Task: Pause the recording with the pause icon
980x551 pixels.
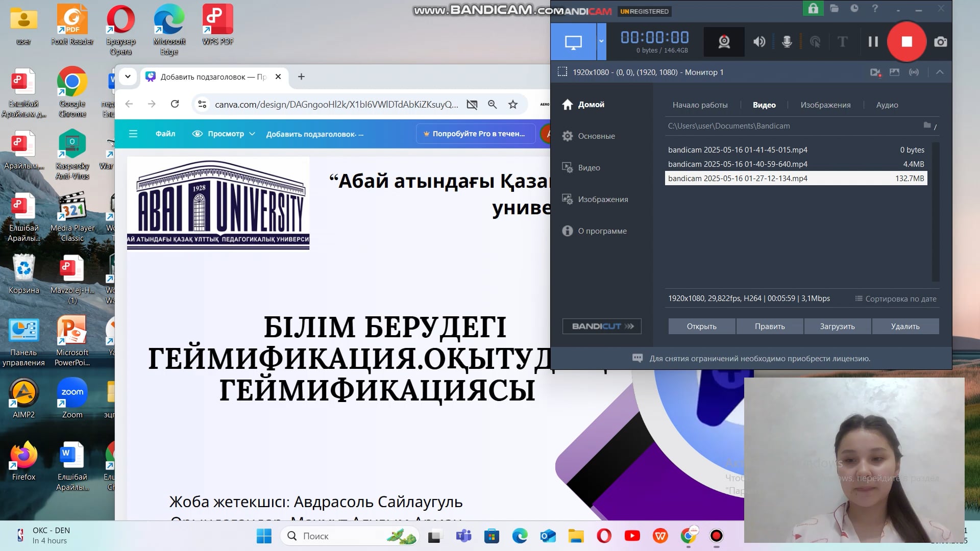Action: (x=873, y=42)
